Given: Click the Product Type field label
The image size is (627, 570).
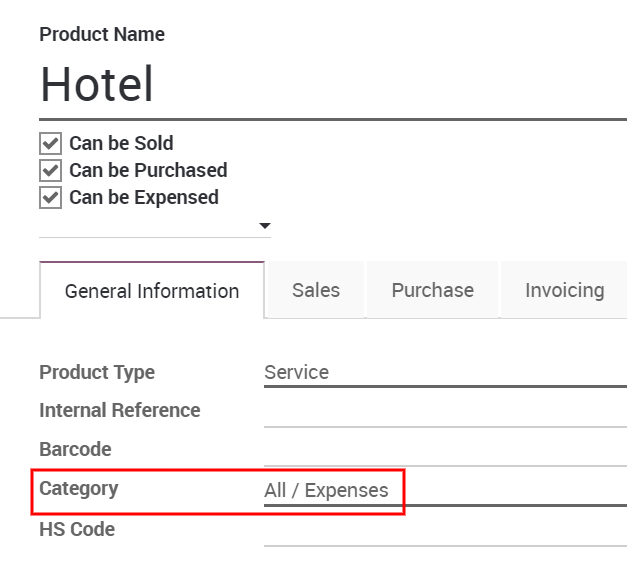Looking at the screenshot, I should pos(97,373).
